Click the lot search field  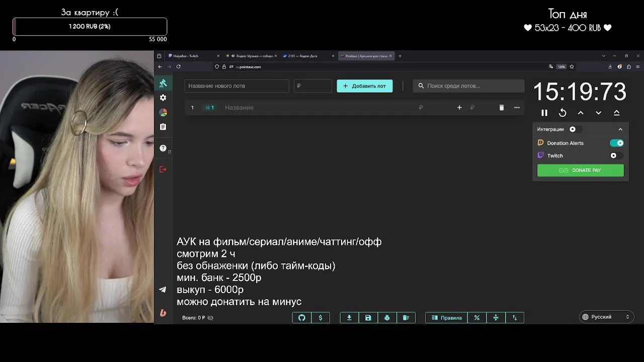468,86
